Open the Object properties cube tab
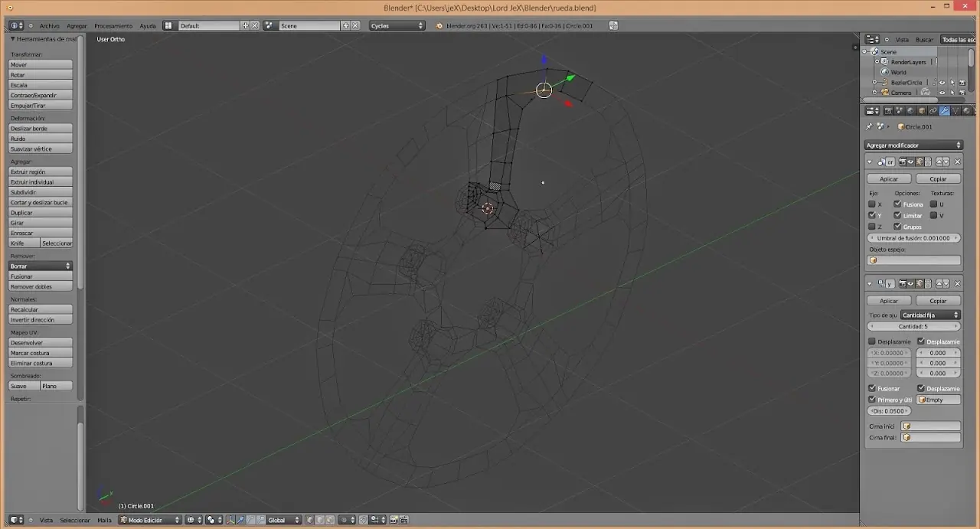Image resolution: width=980 pixels, height=529 pixels. coord(922,110)
